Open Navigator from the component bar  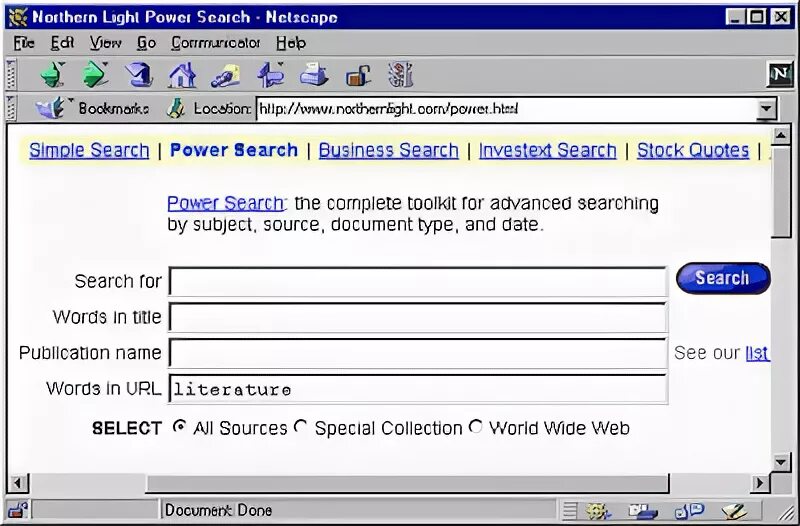(x=597, y=510)
